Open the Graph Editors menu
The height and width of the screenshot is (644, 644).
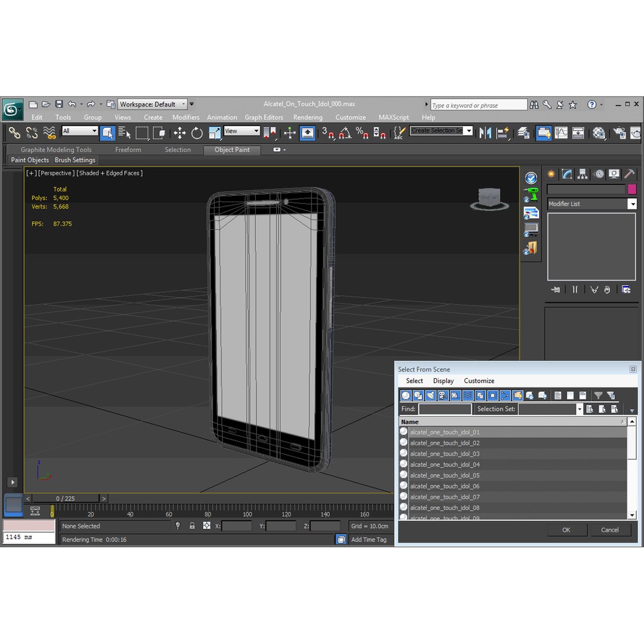(x=264, y=117)
